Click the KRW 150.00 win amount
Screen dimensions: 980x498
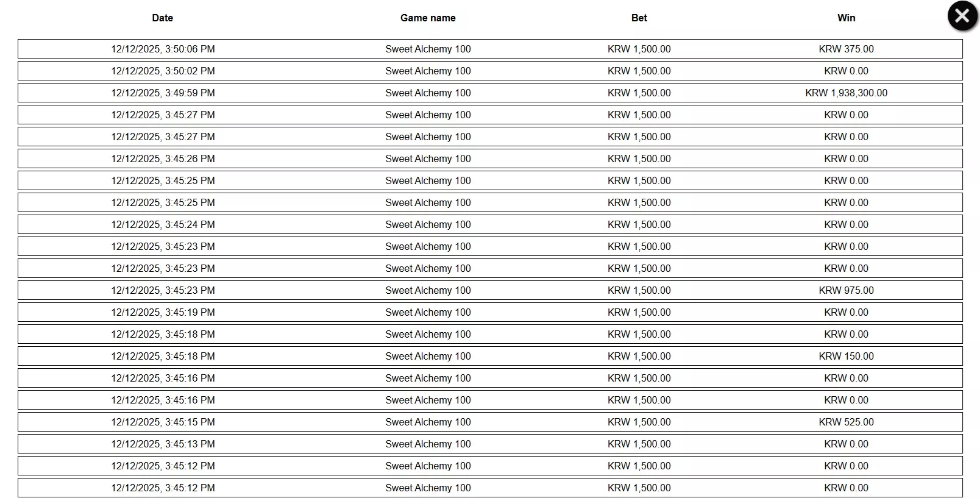point(847,356)
